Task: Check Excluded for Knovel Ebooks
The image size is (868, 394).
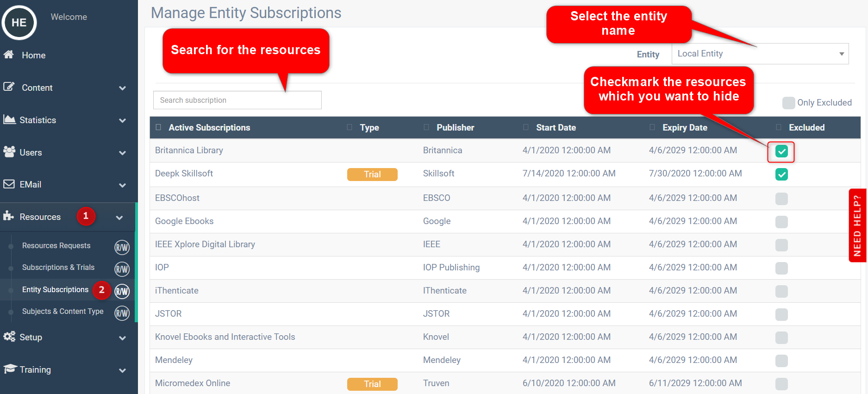Action: click(781, 338)
